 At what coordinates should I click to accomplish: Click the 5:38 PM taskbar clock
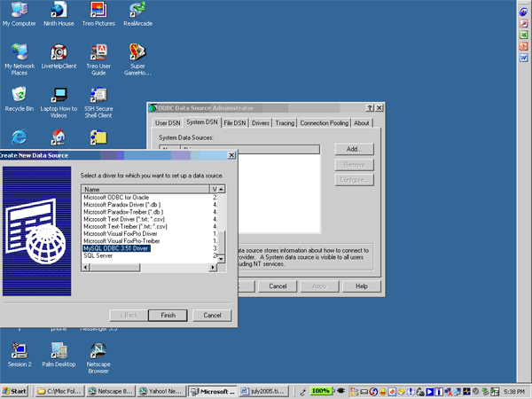[x=514, y=392]
